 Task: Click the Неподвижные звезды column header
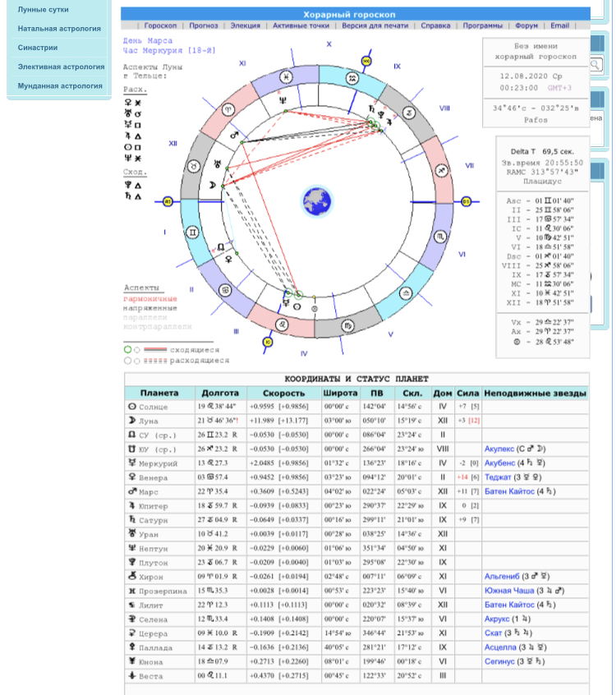[535, 394]
